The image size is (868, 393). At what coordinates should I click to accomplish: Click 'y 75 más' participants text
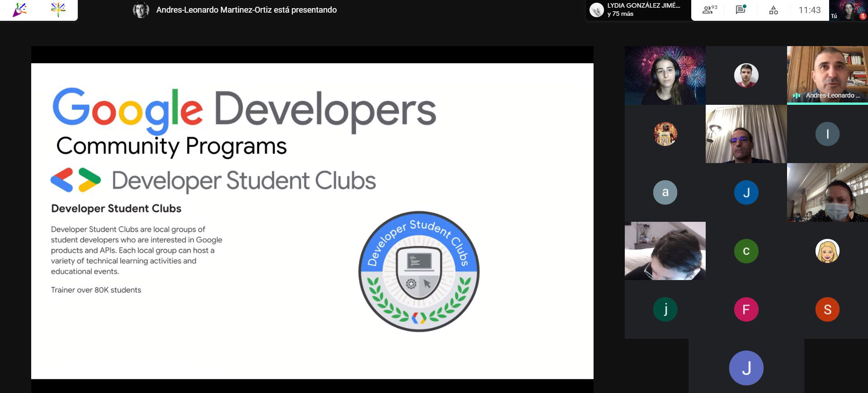pyautogui.click(x=620, y=14)
